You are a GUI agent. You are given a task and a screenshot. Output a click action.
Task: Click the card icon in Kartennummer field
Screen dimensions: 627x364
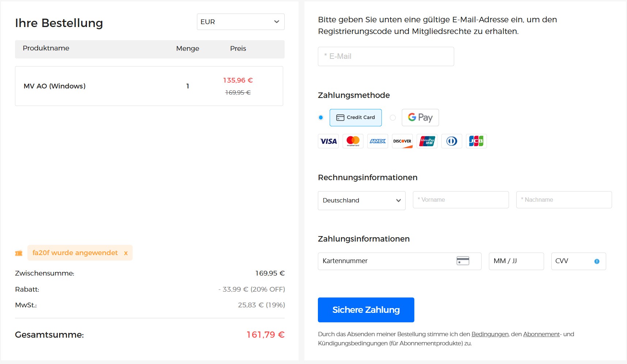(x=463, y=261)
